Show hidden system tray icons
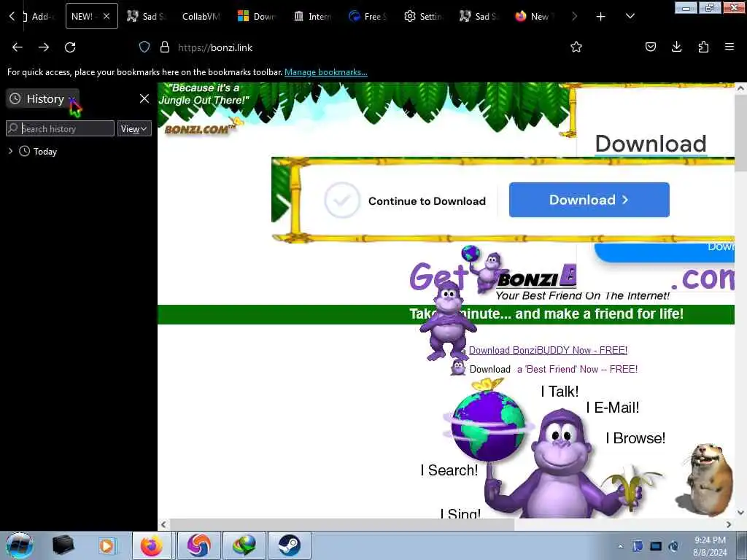The height and width of the screenshot is (560, 747). pyautogui.click(x=620, y=546)
